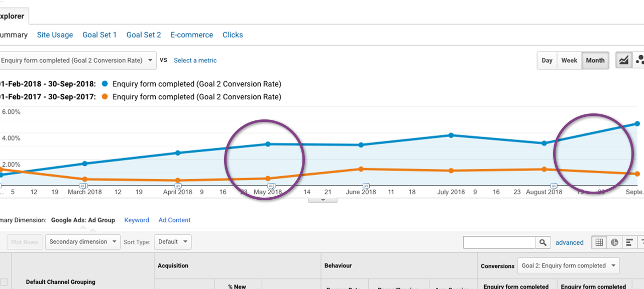Open the annotation marker under March 2018
The image size is (644, 289).
84,186
